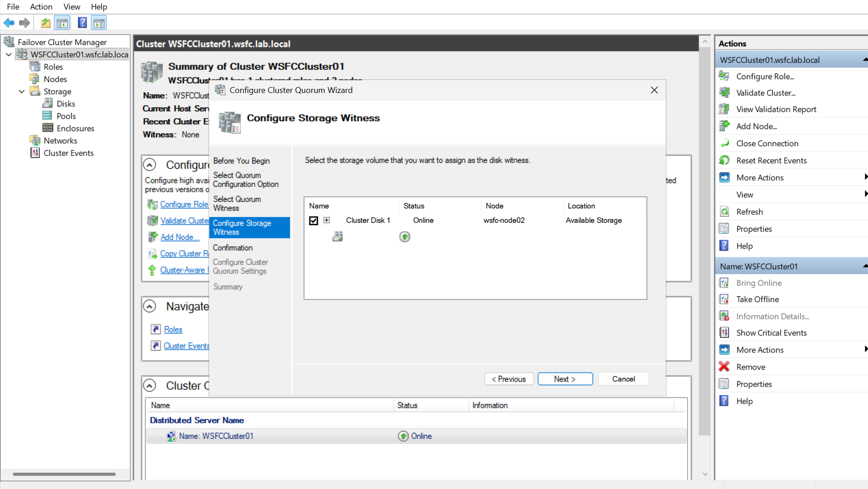This screenshot has height=489, width=868.
Task: Select the Confirmation wizard step
Action: click(x=232, y=247)
